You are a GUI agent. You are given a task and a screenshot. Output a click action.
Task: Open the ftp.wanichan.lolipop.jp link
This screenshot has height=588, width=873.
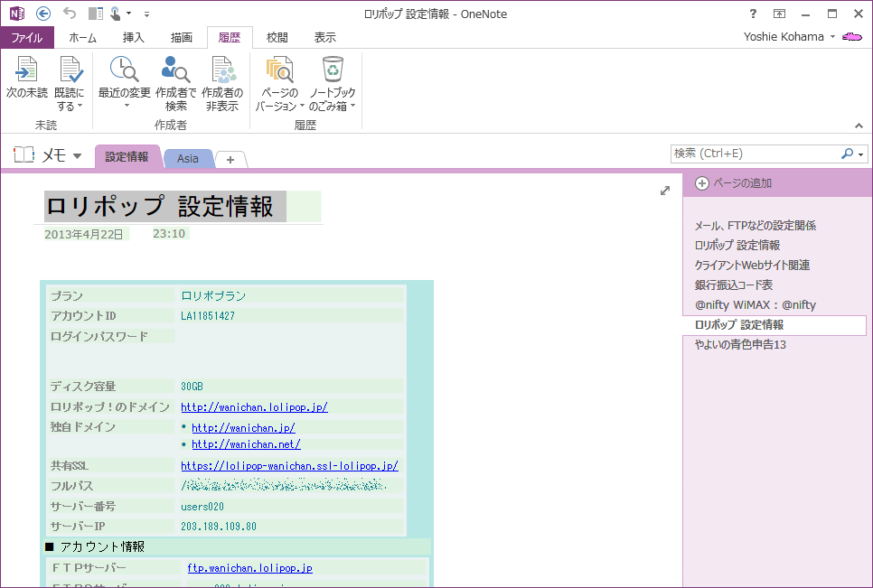pos(249,568)
